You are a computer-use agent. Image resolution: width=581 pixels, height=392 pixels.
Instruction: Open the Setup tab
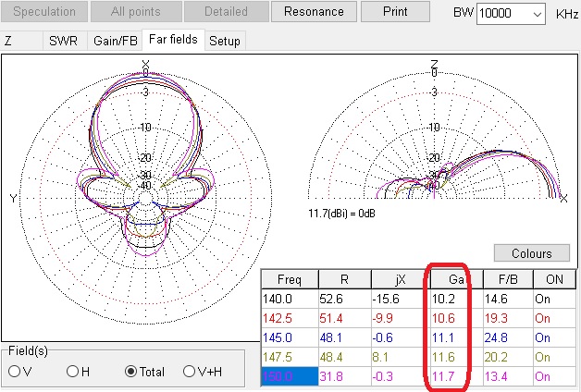[x=224, y=42]
